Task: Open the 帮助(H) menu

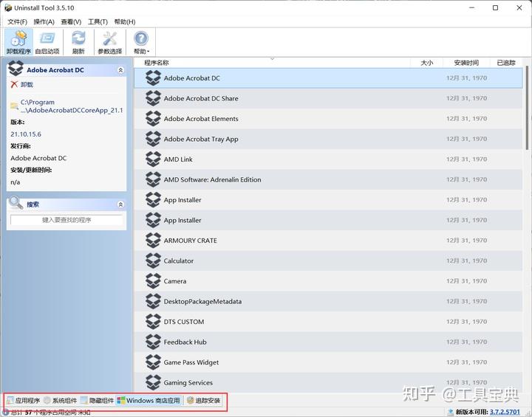Action: point(125,21)
